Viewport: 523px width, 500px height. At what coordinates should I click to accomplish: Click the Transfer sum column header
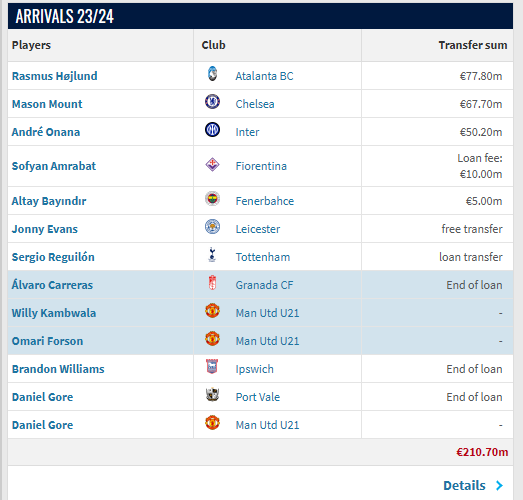click(473, 45)
